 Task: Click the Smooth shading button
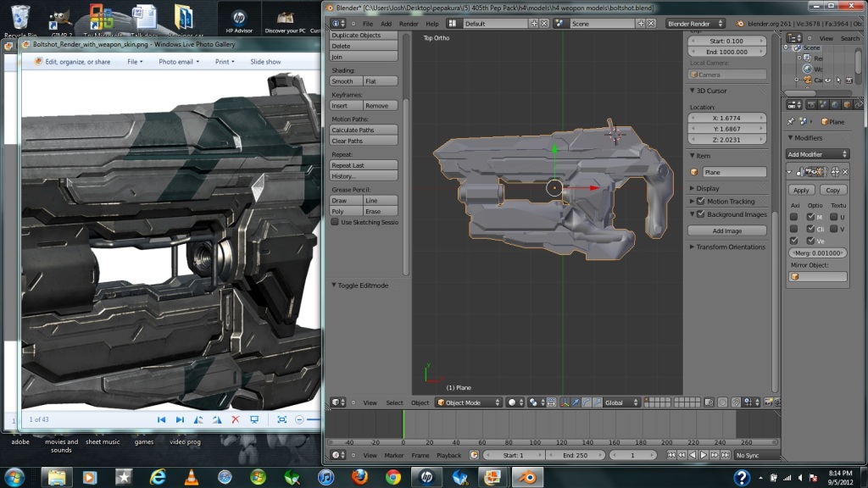pos(347,81)
